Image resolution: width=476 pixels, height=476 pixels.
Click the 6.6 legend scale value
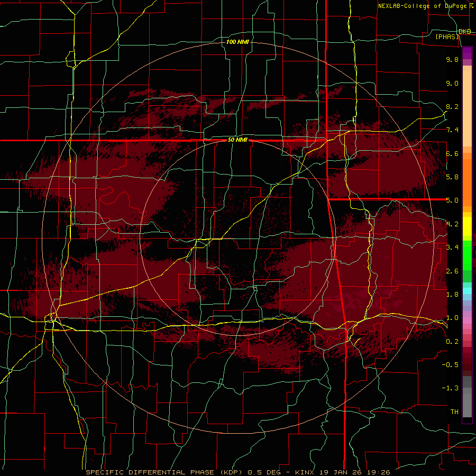[x=452, y=153]
